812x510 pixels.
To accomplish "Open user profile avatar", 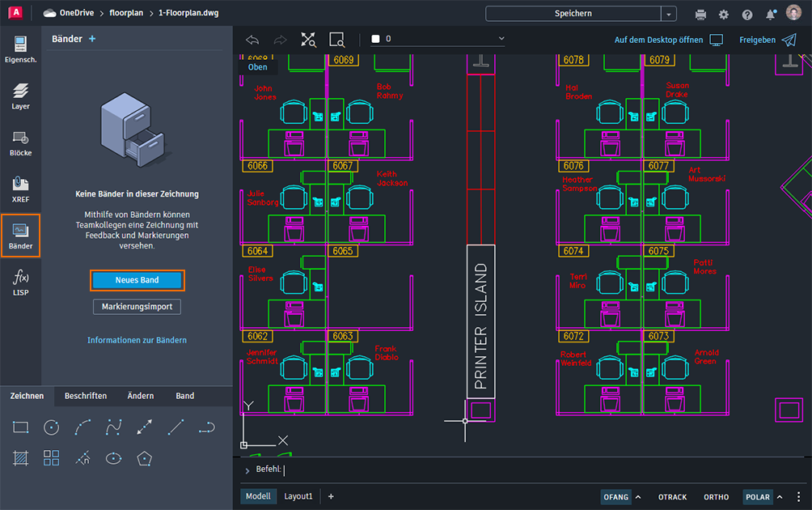I will 793,12.
